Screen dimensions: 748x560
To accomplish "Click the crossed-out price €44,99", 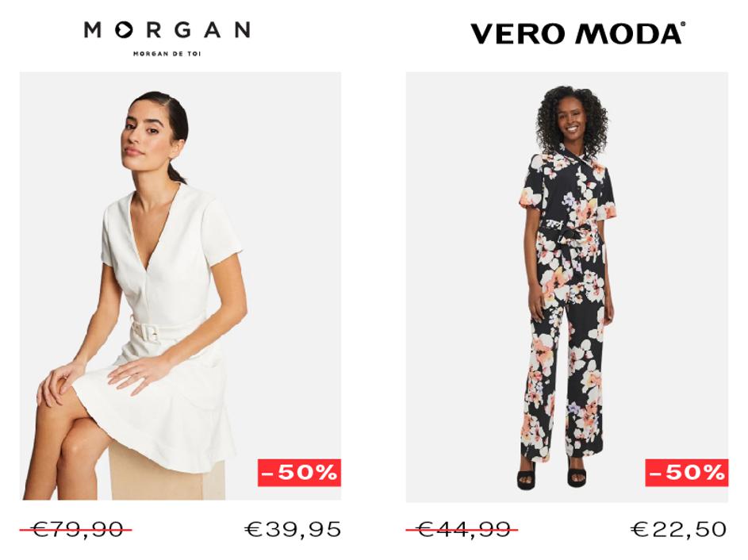I will coord(462,529).
